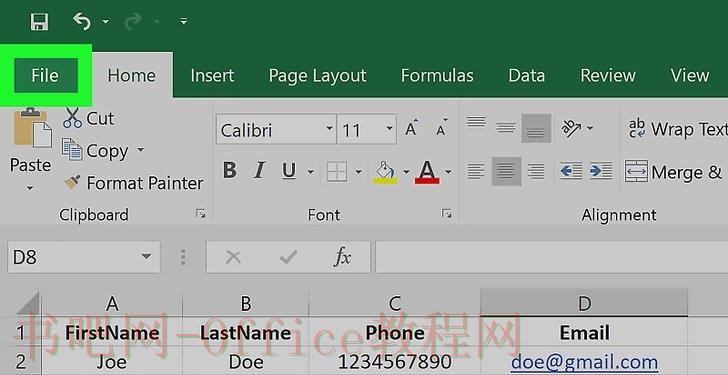Toggle Bold formatting

[229, 171]
